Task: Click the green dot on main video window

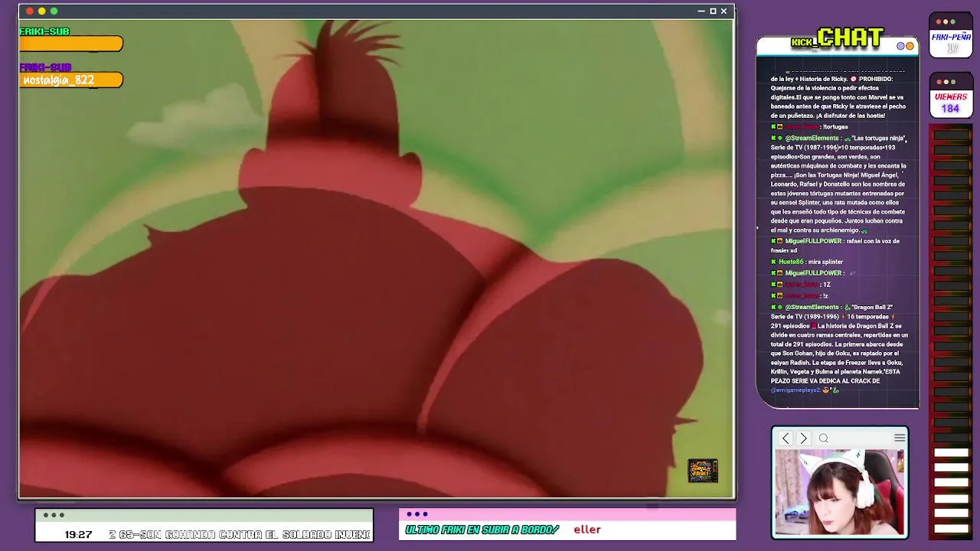Action: [x=54, y=11]
